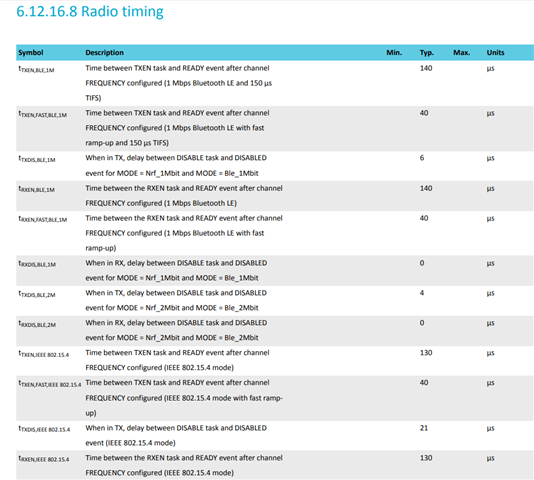Click the Max. column header

(461, 52)
